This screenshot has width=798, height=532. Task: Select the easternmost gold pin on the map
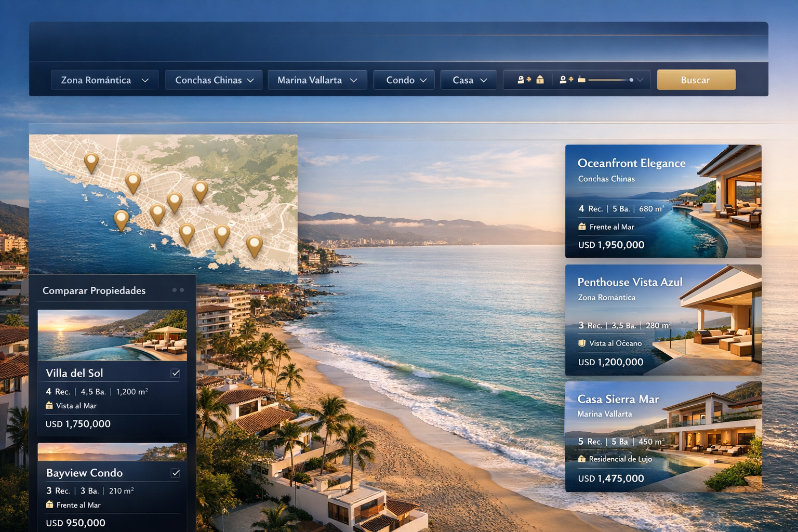(x=254, y=245)
